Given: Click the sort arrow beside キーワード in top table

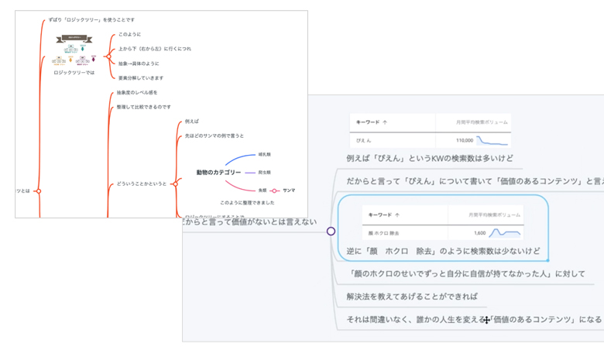Looking at the screenshot, I should click(385, 122).
